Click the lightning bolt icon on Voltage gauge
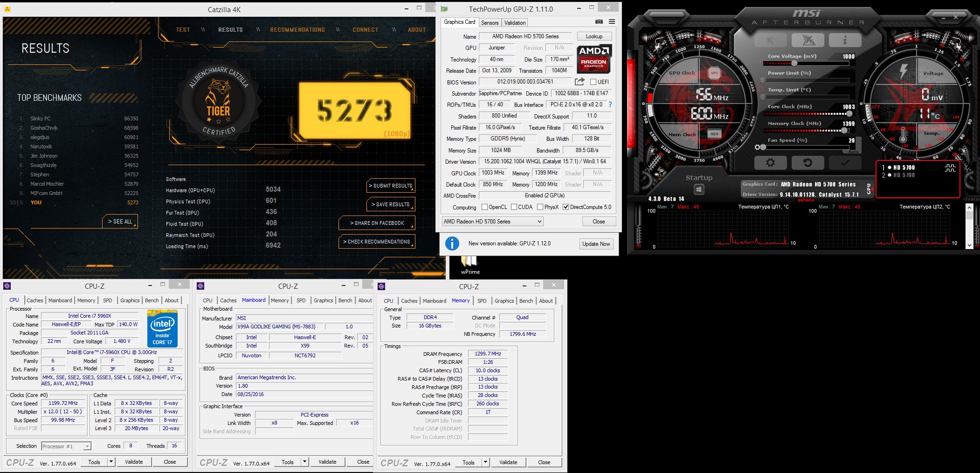This screenshot has width=980, height=473. click(903, 71)
